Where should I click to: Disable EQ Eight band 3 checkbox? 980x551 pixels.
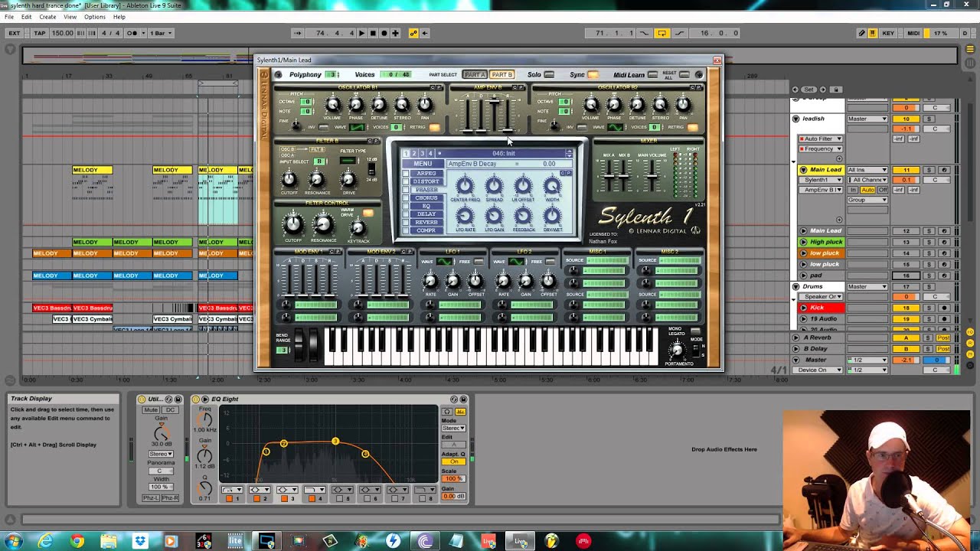point(284,499)
